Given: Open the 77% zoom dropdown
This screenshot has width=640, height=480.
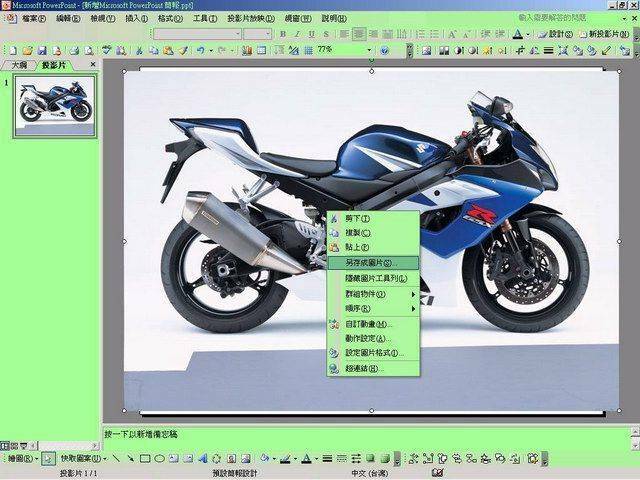Looking at the screenshot, I should tap(369, 51).
